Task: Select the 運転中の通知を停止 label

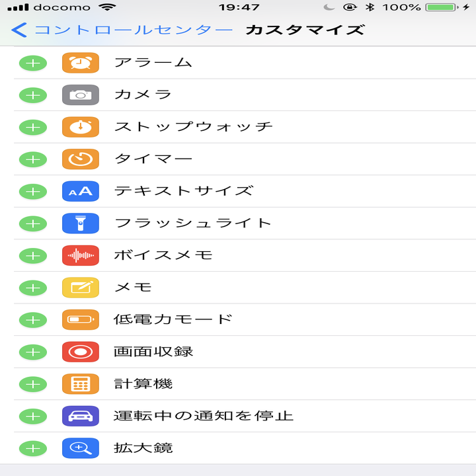Action: pyautogui.click(x=203, y=416)
